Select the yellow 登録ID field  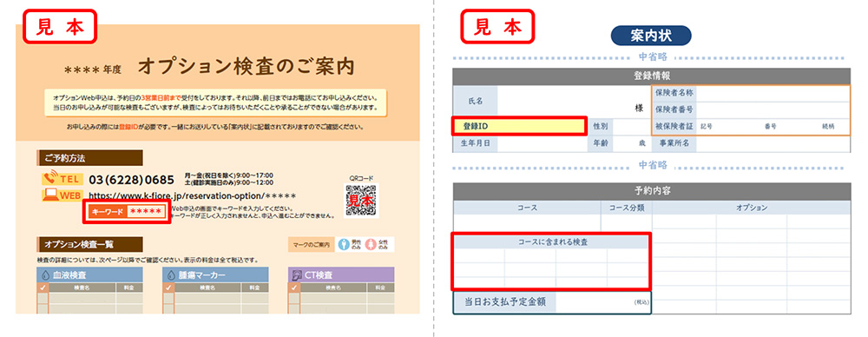tap(519, 127)
